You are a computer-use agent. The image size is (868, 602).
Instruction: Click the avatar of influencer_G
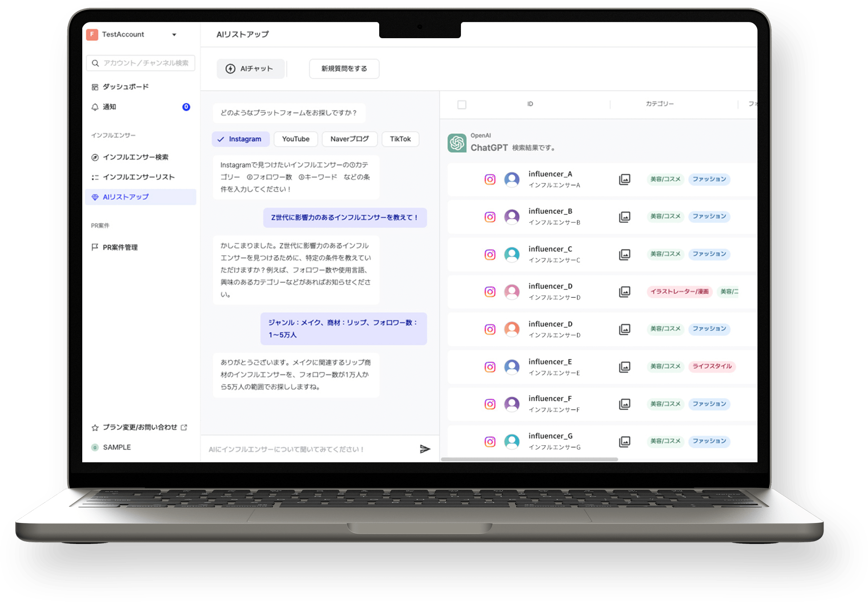pos(512,442)
